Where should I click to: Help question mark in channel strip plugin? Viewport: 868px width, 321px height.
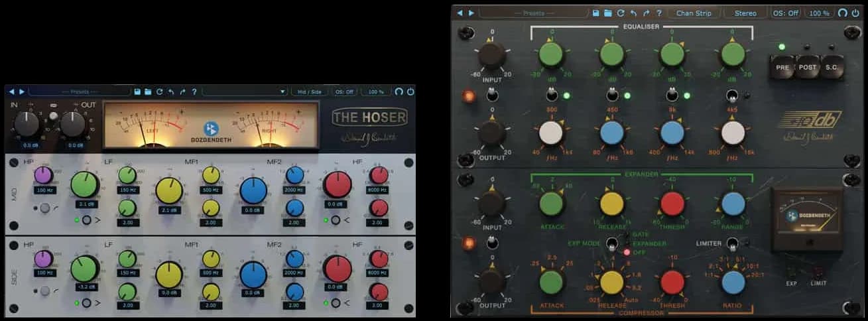click(x=658, y=13)
